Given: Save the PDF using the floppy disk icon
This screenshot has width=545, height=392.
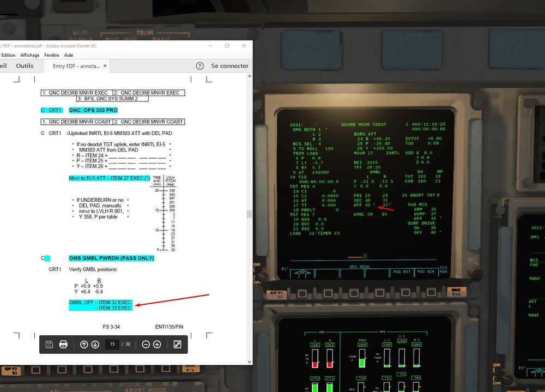Looking at the screenshot, I should 49,345.
